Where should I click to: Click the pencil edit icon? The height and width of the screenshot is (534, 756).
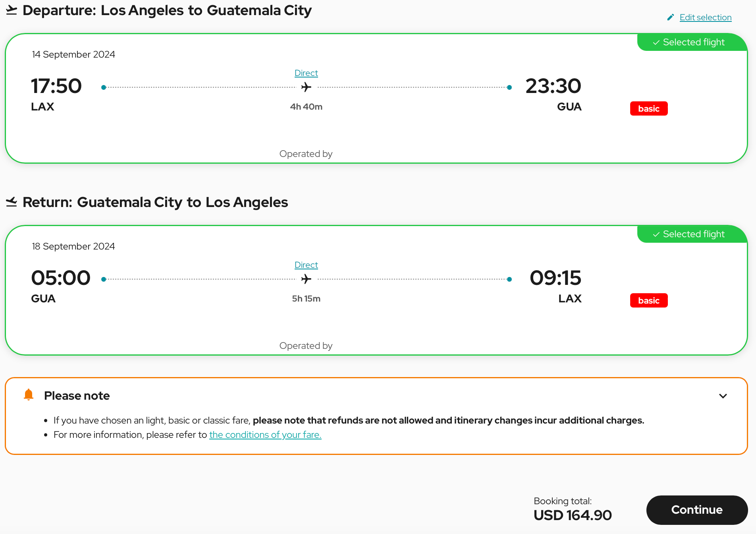click(671, 17)
